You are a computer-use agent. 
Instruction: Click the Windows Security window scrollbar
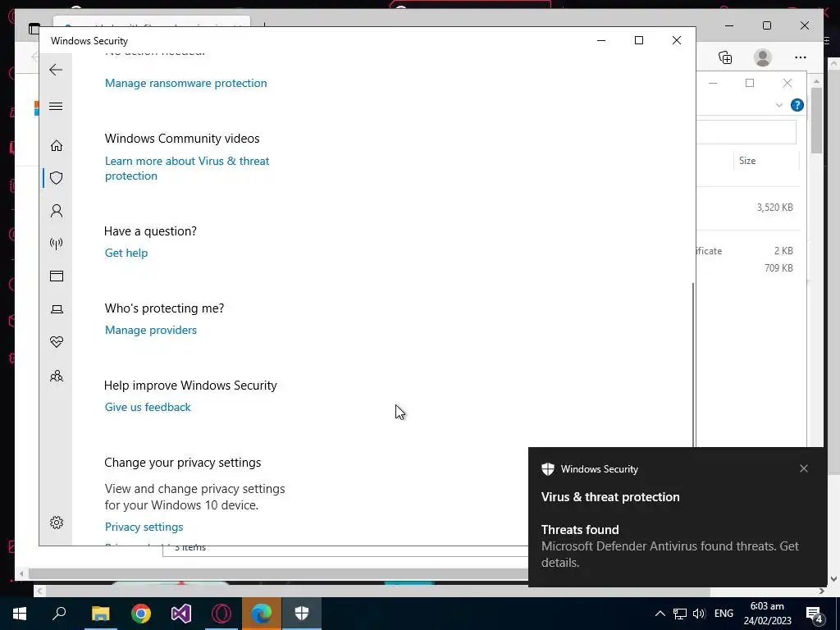point(693,364)
